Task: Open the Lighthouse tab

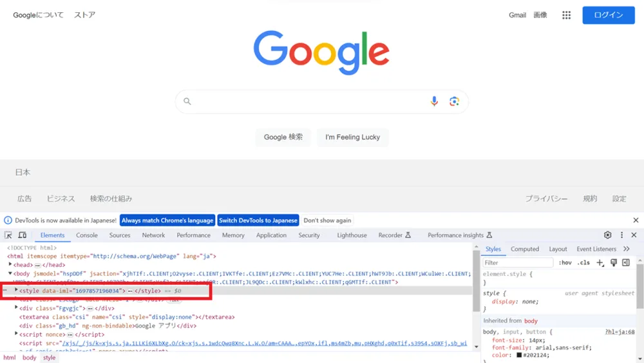Action: [x=352, y=235]
